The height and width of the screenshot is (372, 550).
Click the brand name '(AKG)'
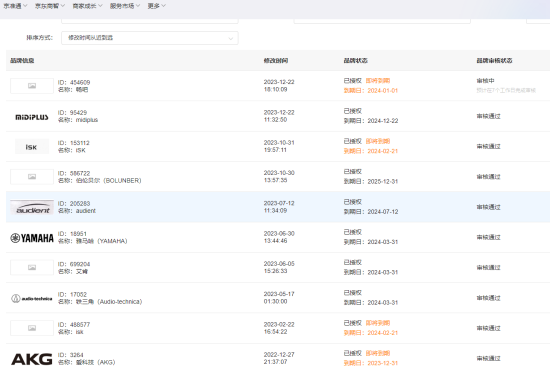(106, 362)
